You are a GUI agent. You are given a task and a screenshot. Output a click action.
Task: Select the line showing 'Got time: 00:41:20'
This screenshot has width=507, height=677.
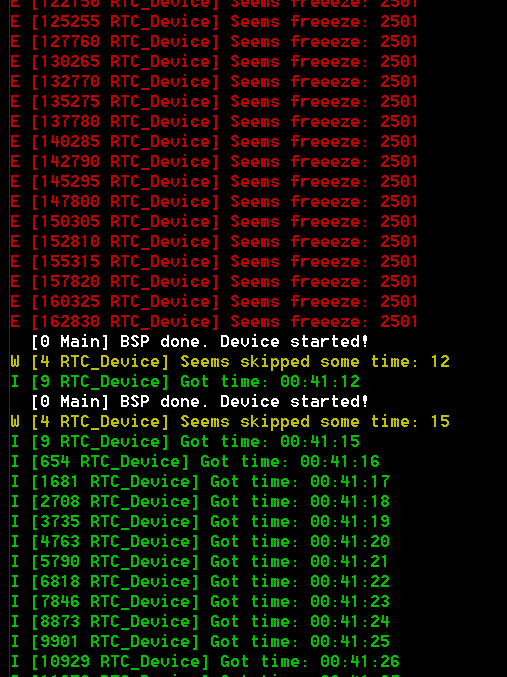[200, 541]
